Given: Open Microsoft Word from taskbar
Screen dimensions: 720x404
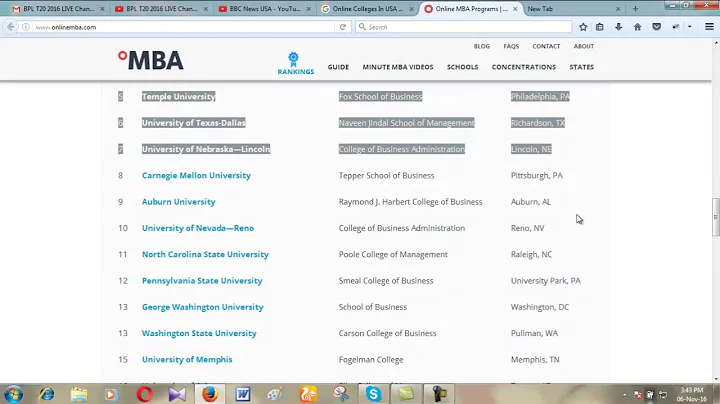Looking at the screenshot, I should [243, 394].
